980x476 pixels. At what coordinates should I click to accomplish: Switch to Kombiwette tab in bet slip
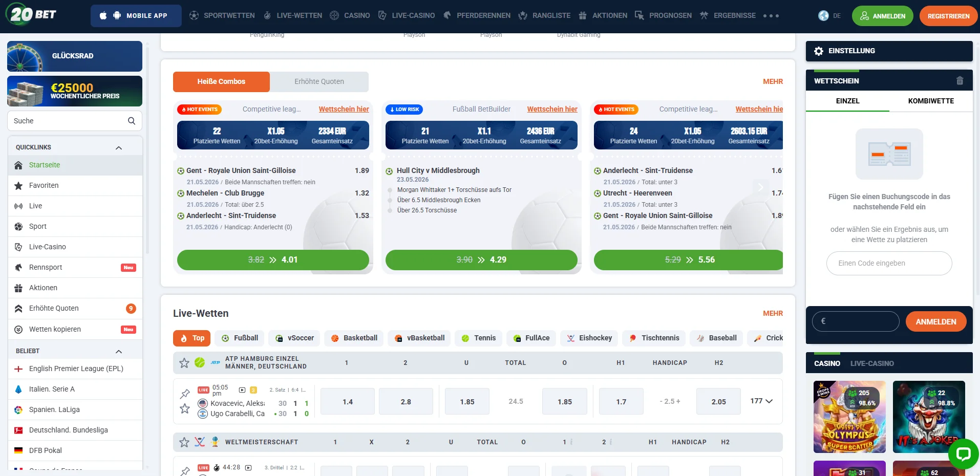931,101
